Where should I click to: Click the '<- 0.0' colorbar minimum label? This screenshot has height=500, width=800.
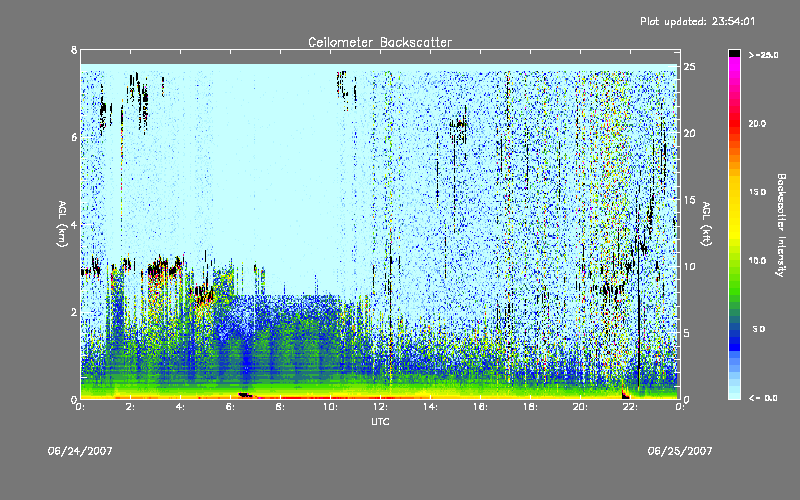(x=763, y=397)
